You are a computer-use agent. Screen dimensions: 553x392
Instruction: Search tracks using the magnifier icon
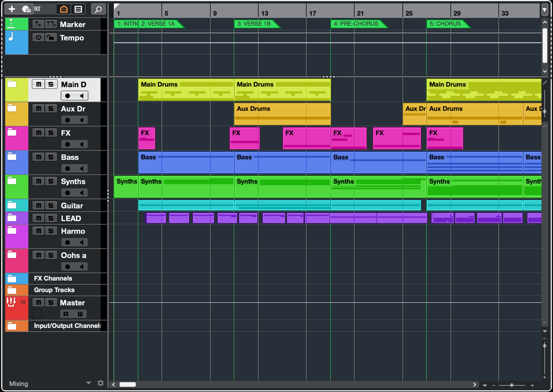98,9
